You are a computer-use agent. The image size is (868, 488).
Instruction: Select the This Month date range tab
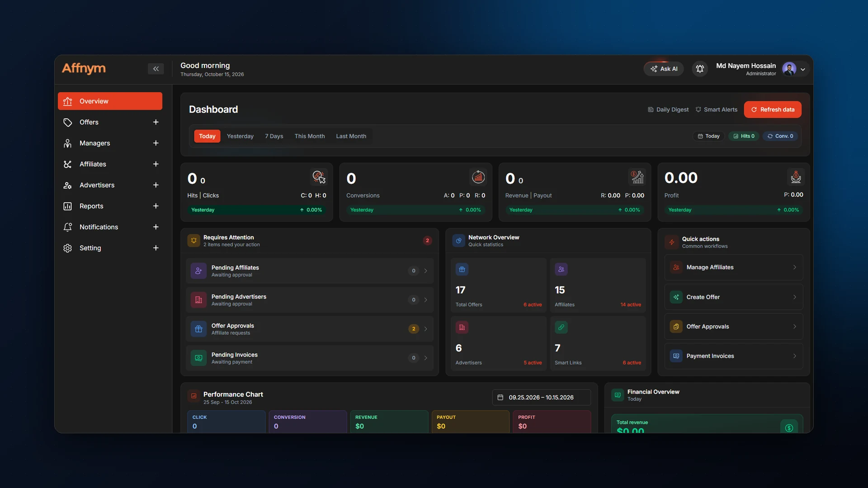pos(310,136)
